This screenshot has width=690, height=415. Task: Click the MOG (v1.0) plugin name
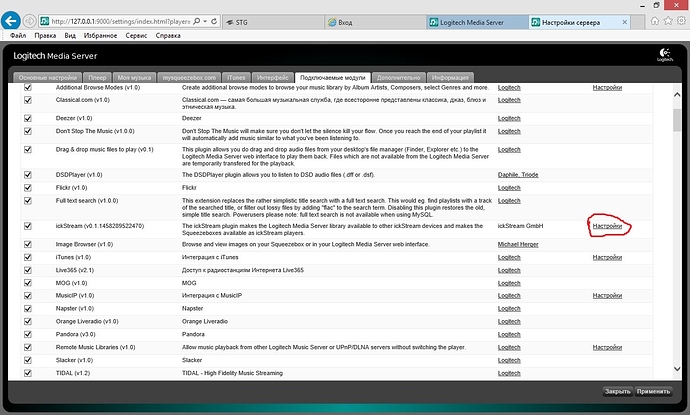71,283
